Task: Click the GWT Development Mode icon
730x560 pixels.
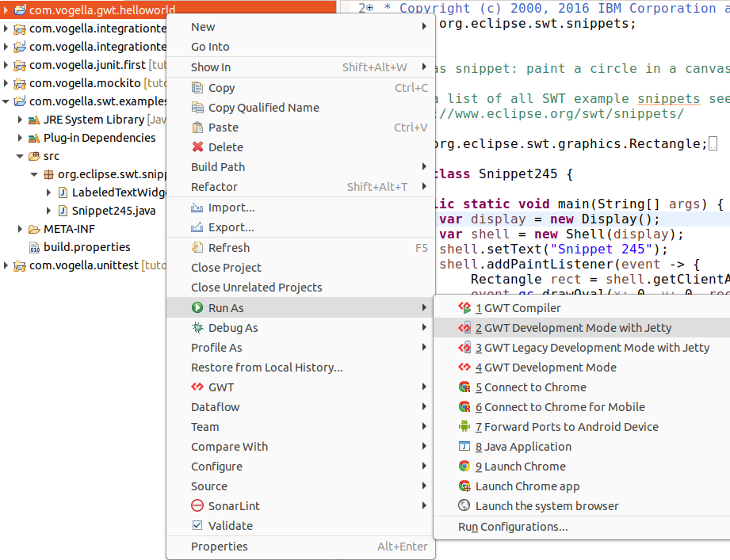Action: click(464, 367)
